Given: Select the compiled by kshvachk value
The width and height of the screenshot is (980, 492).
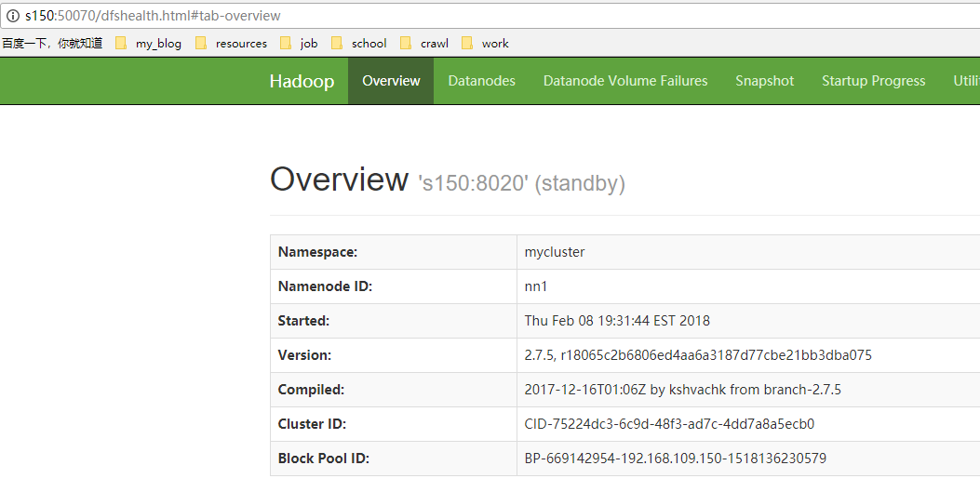Looking at the screenshot, I should click(682, 390).
